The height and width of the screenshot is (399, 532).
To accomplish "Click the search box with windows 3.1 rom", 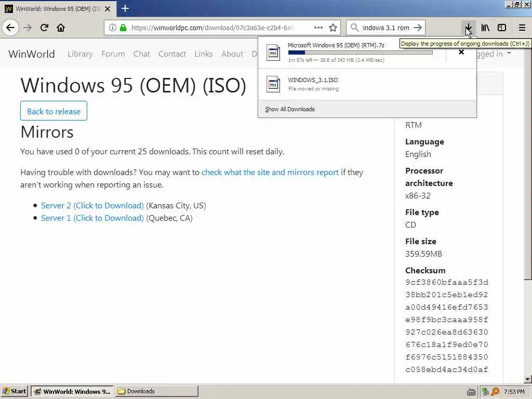I will [385, 28].
